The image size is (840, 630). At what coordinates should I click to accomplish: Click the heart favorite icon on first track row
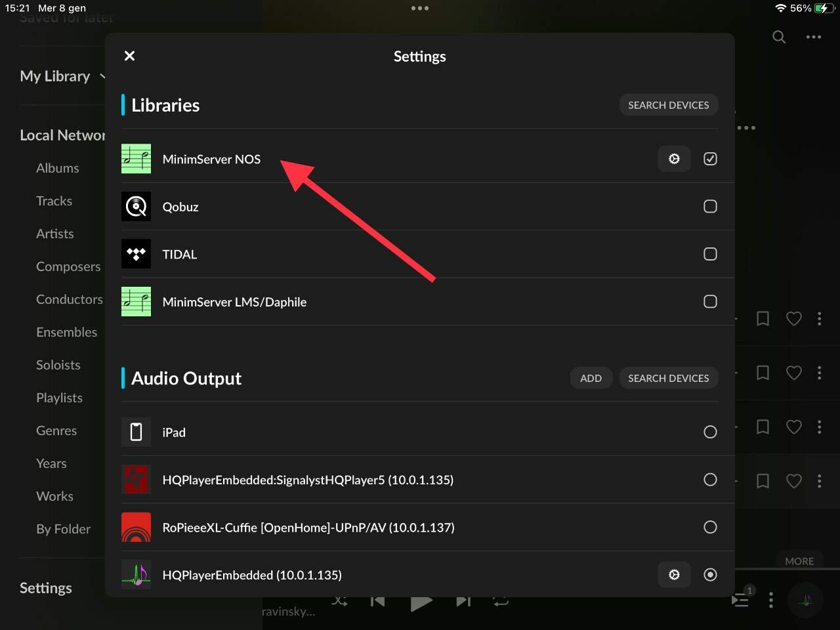[794, 319]
